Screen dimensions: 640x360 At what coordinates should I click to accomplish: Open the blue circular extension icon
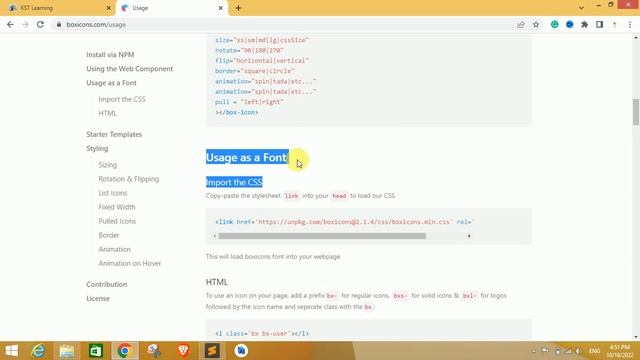pyautogui.click(x=569, y=24)
